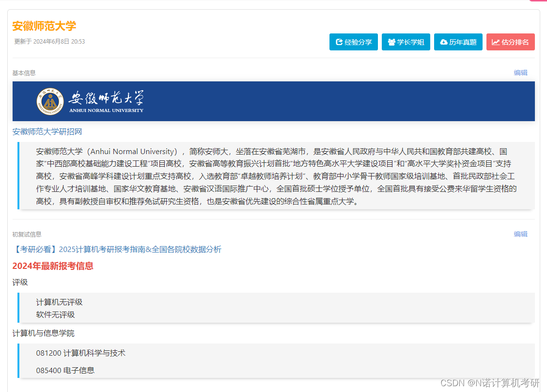Click the cloud download icon in 历年真题

click(444, 42)
